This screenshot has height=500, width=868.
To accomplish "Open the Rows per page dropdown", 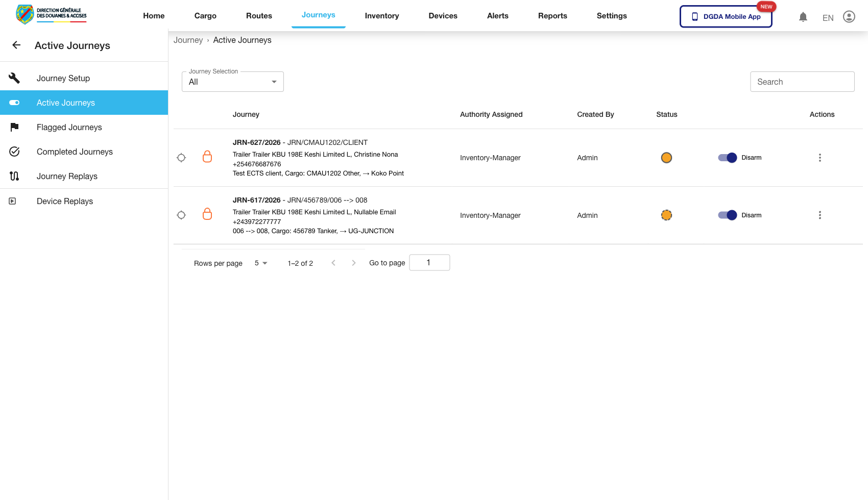I will pyautogui.click(x=261, y=263).
